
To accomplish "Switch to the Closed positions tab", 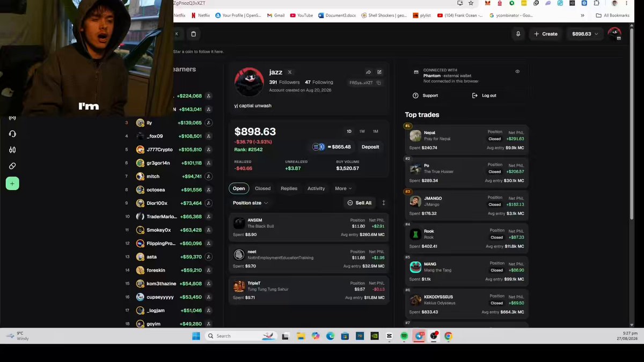I will [262, 188].
